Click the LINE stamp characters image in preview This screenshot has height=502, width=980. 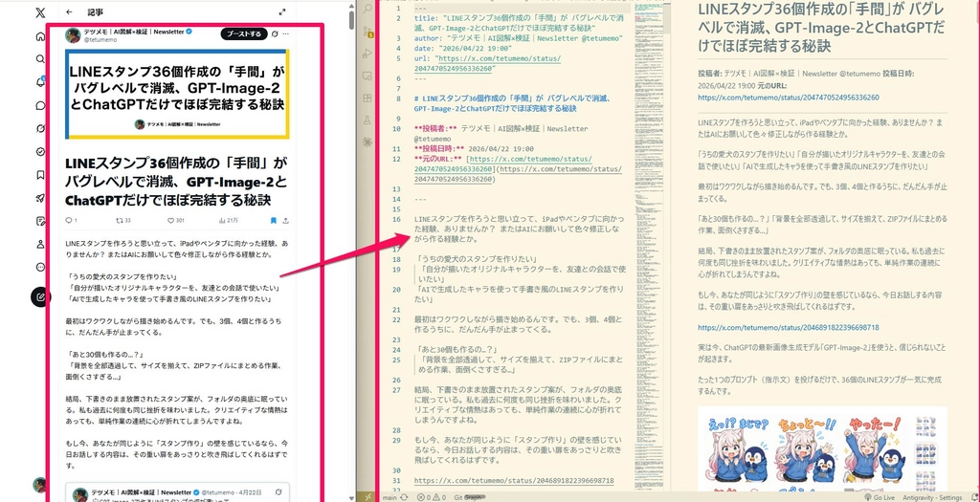pyautogui.click(x=822, y=450)
